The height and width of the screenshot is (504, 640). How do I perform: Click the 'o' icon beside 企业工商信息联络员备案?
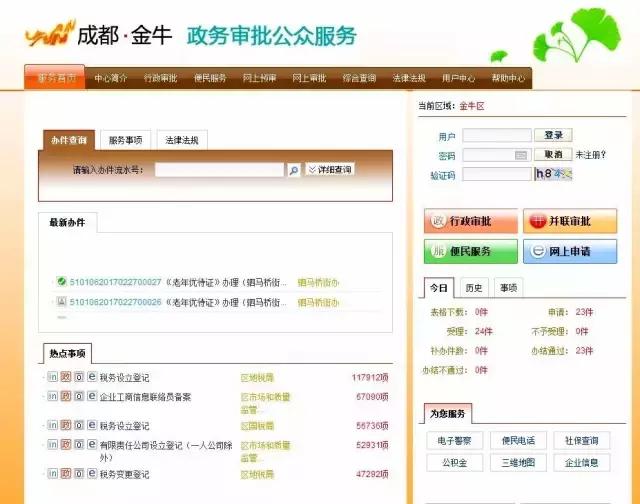(79, 396)
